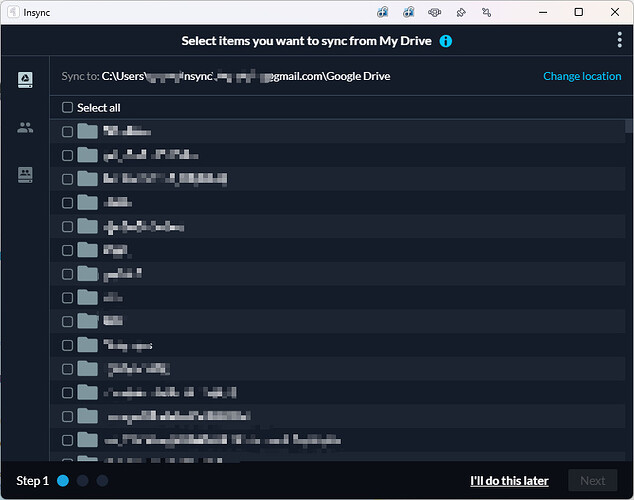Screen dimensions: 634x500
Task: Maximize the Insync window
Action: pyautogui.click(x=579, y=12)
